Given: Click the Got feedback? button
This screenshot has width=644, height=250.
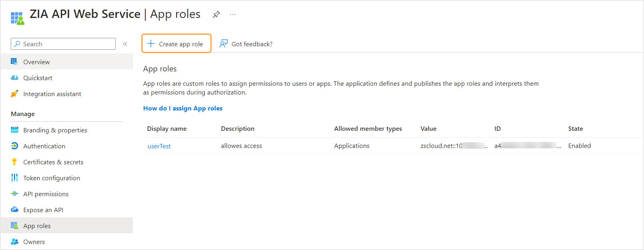Looking at the screenshot, I should pyautogui.click(x=246, y=44).
